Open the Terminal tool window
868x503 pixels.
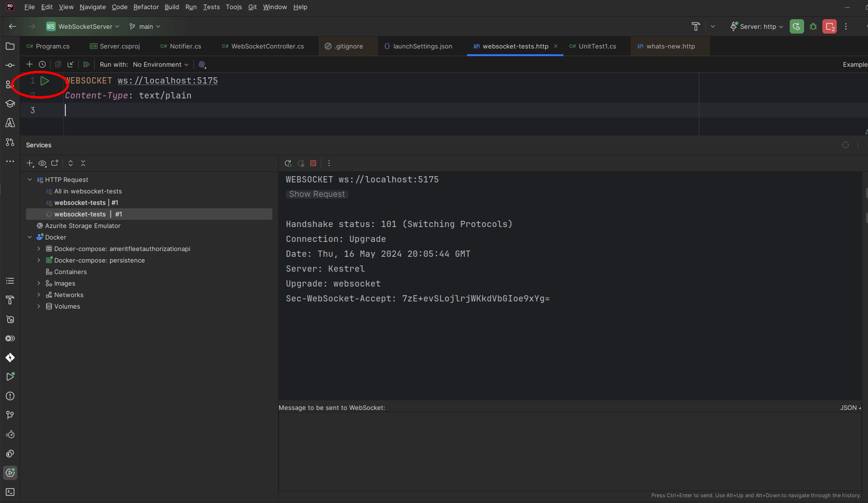click(10, 492)
